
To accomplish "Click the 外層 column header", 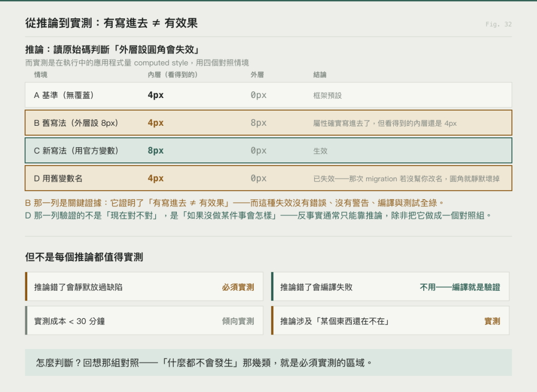I will (x=257, y=74).
